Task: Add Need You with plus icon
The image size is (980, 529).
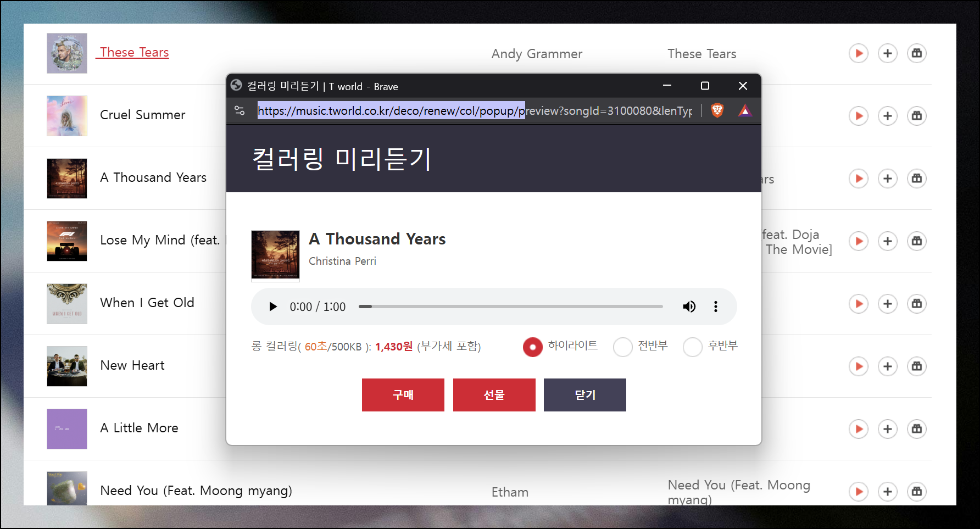Action: click(888, 492)
